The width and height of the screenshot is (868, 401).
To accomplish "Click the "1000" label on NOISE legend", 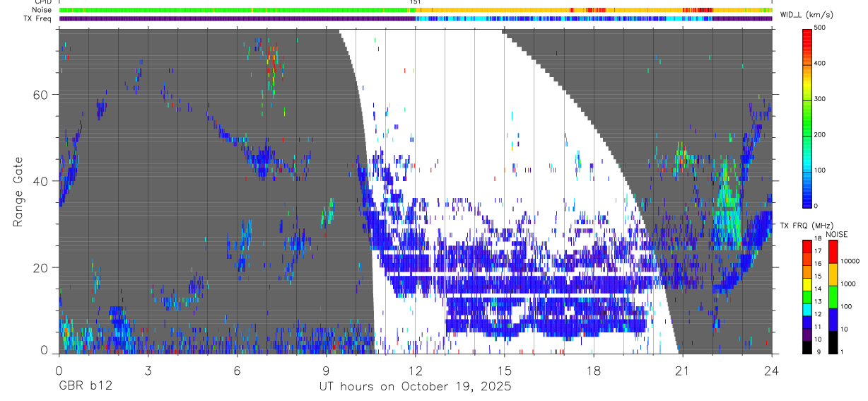I will 848,284.
